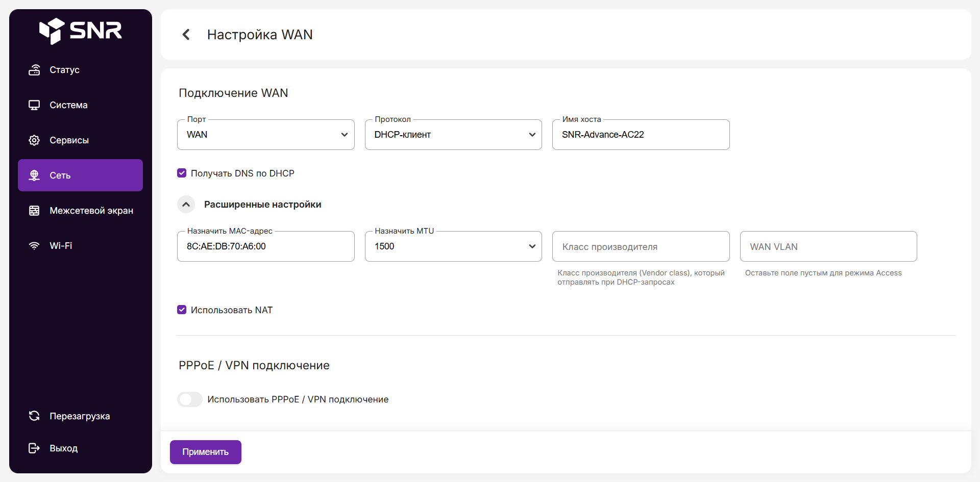Click the monitor System icon
This screenshot has height=482, width=980.
tap(34, 105)
